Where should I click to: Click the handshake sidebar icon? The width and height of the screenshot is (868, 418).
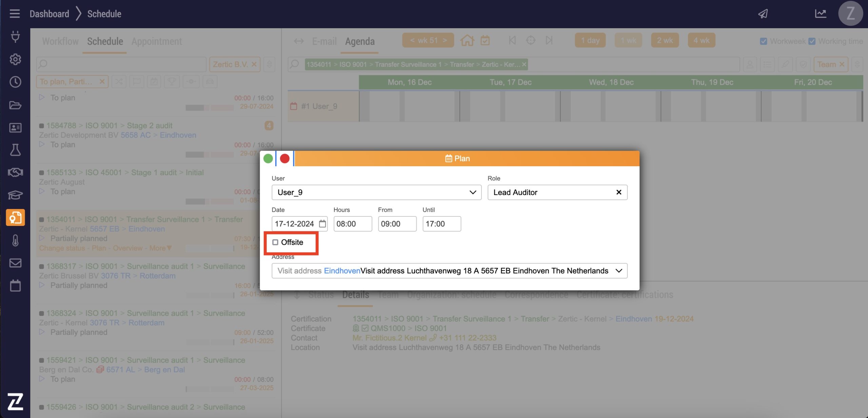pos(15,172)
